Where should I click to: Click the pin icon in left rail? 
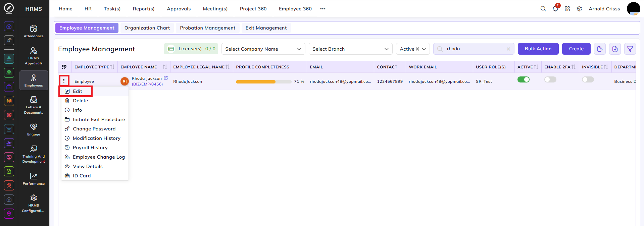9,40
